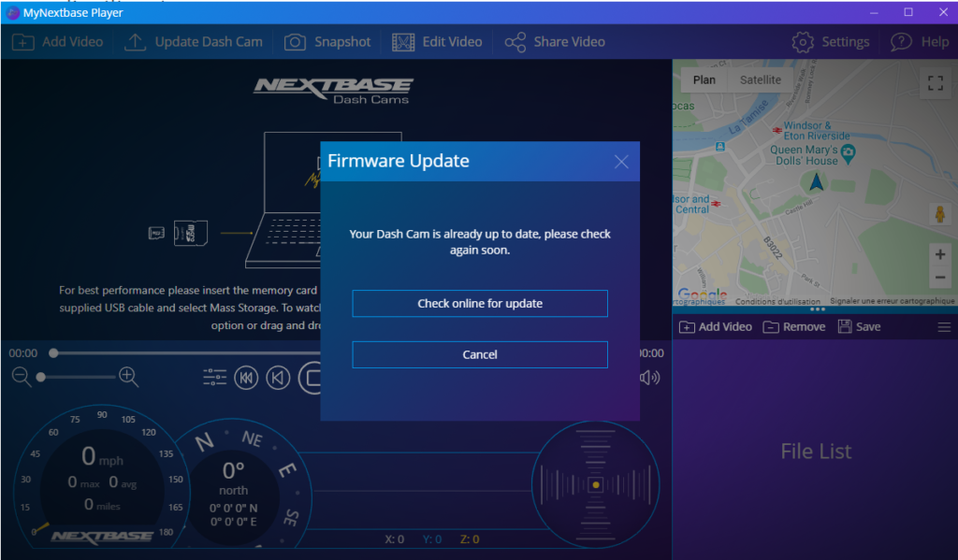
Task: Toggle the volume speaker icon
Action: (x=649, y=378)
